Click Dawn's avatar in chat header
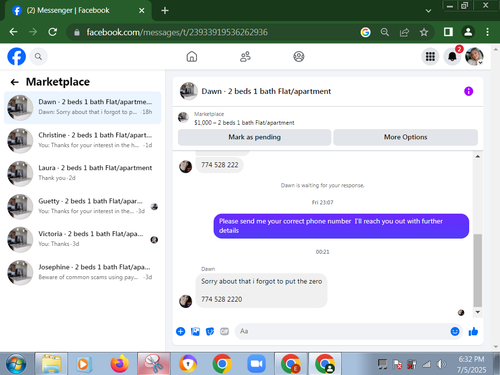The height and width of the screenshot is (375, 500). point(189,91)
